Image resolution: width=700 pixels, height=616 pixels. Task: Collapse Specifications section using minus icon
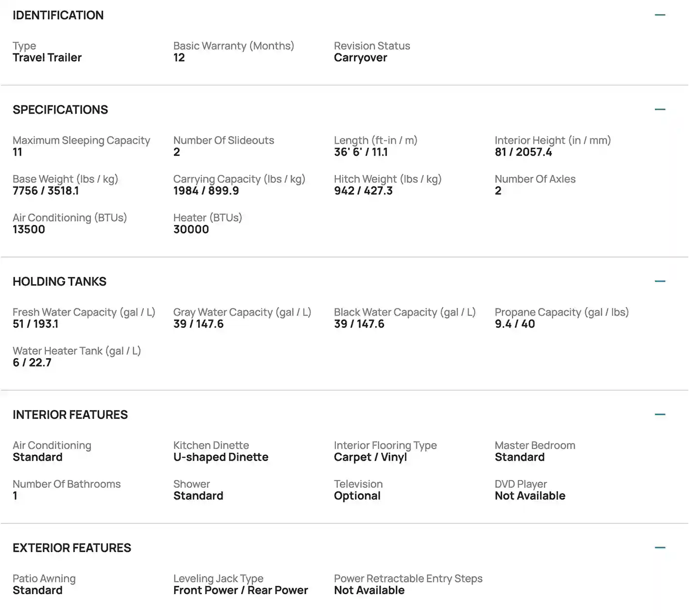point(660,109)
